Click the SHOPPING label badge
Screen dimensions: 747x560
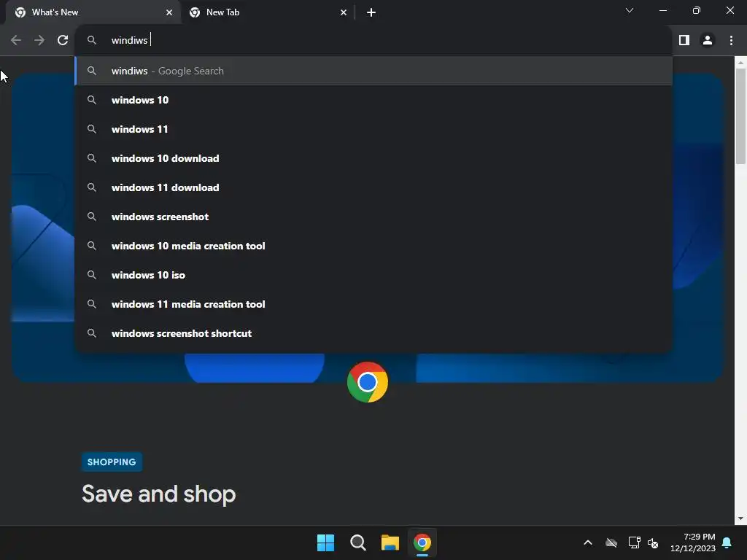click(x=112, y=462)
